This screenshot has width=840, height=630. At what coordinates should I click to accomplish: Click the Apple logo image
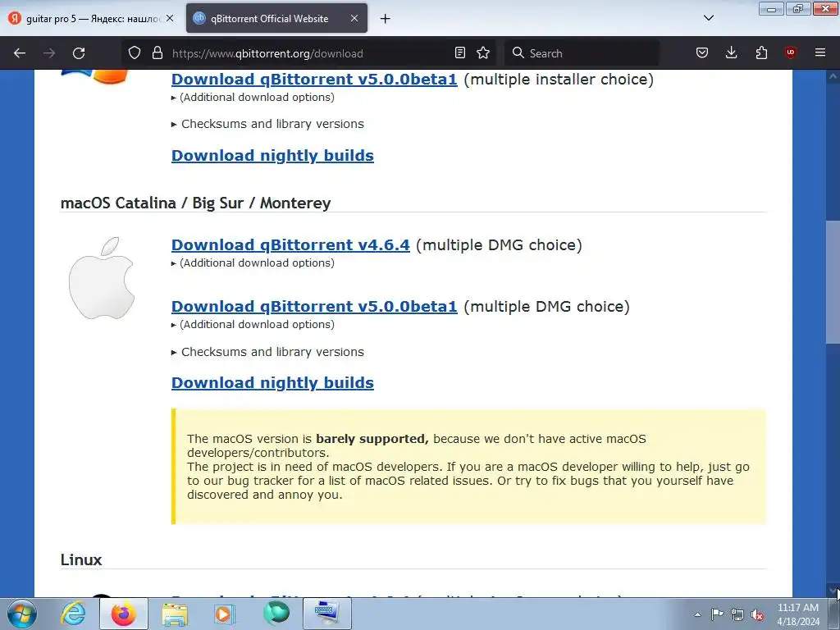tap(101, 278)
